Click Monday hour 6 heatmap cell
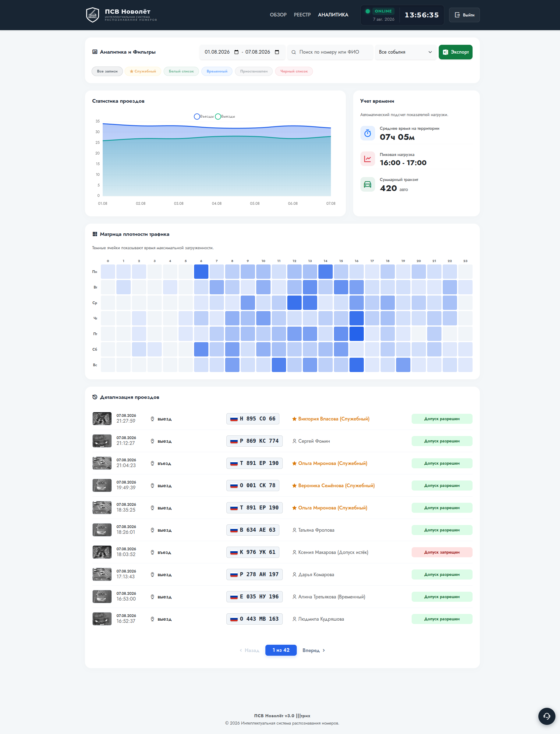Viewport: 560px width, 734px height. pyautogui.click(x=201, y=272)
